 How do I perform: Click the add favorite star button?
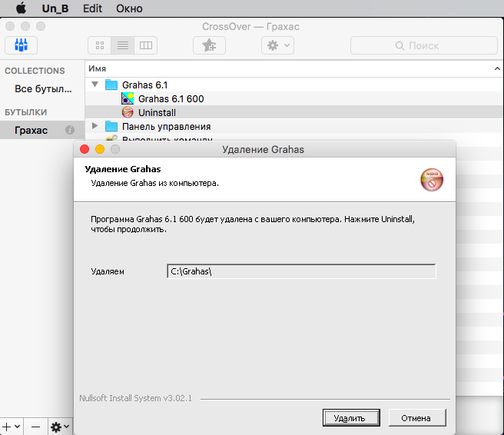209,45
